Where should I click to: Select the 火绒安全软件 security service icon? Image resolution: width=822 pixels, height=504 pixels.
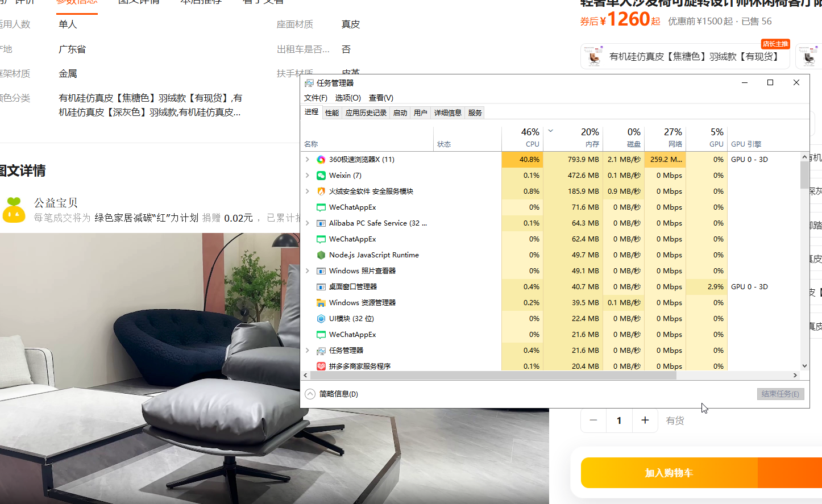point(321,191)
